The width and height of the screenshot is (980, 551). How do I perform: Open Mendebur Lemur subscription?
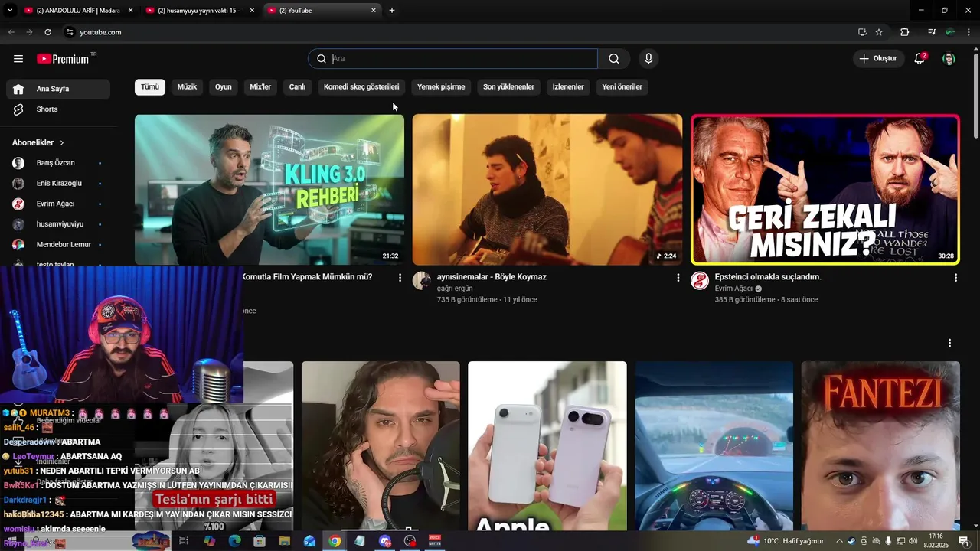tap(58, 245)
